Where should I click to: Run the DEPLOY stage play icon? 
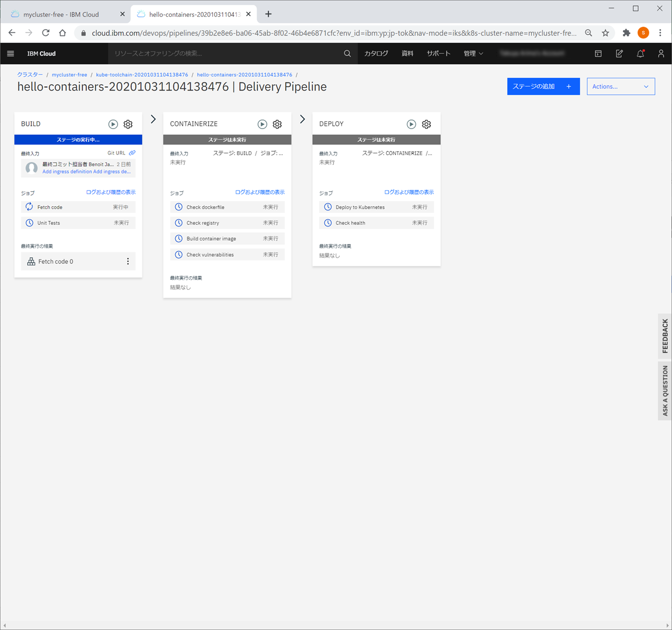click(x=411, y=124)
